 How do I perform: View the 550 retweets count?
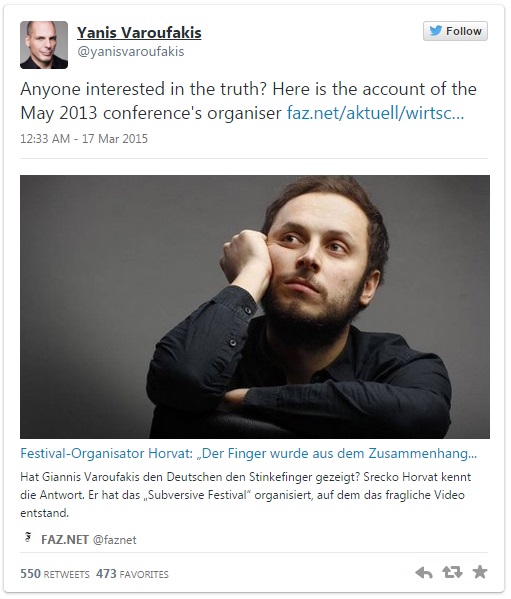(x=55, y=574)
